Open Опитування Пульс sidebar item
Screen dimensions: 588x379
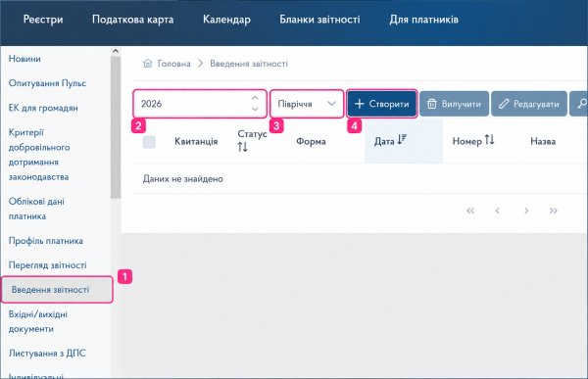47,83
